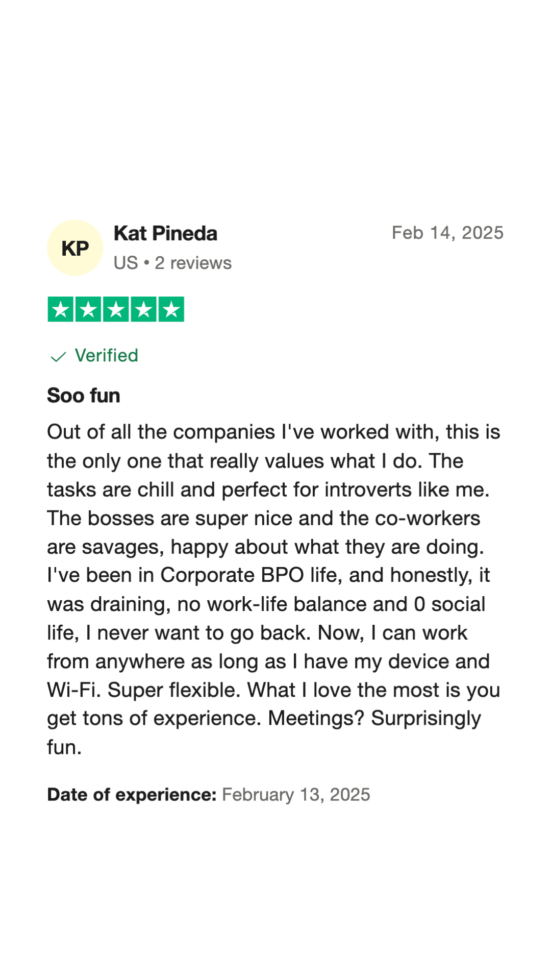Viewport: 551px width, 980px height.
Task: Click the "2 reviews" count text
Action: 193,263
